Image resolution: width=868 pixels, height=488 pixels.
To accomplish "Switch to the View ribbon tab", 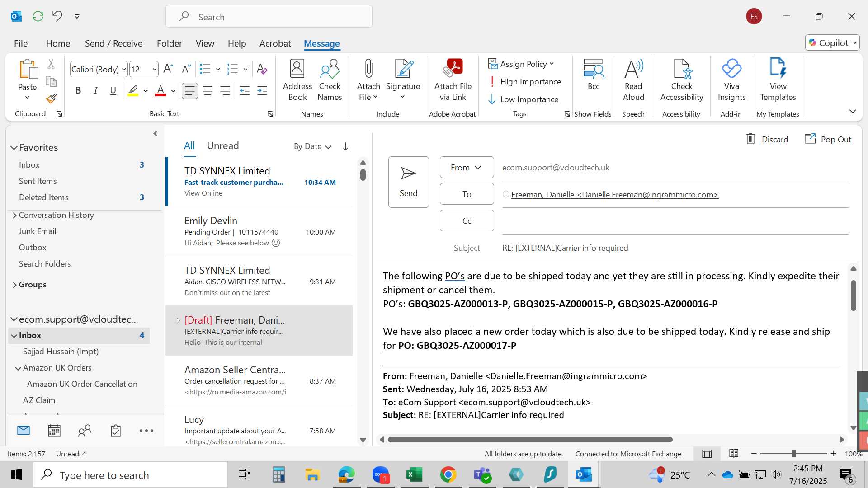I will (205, 43).
